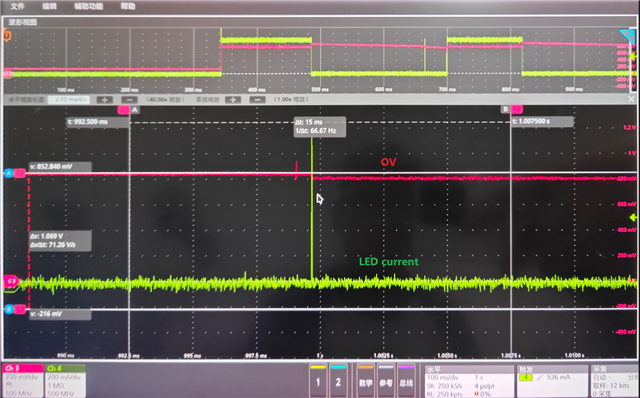Add a math waveform using the orange button

366,380
